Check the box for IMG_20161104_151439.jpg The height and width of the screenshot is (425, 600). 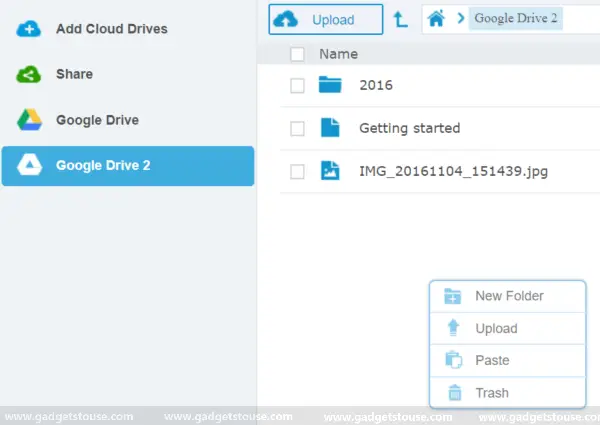click(x=297, y=172)
